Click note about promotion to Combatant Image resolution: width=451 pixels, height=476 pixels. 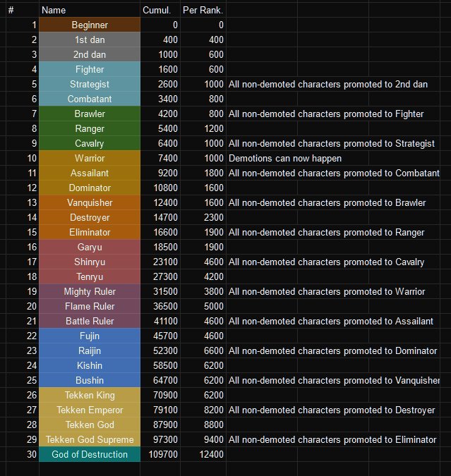coord(334,173)
